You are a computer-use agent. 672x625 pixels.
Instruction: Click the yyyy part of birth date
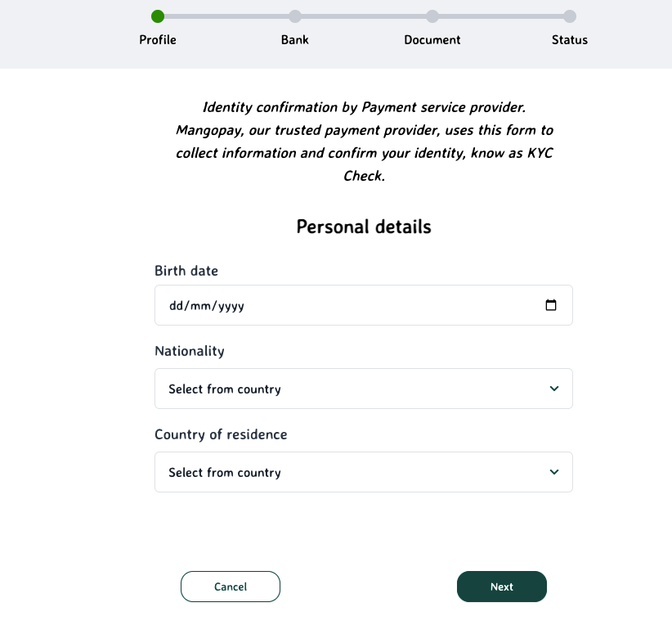231,306
